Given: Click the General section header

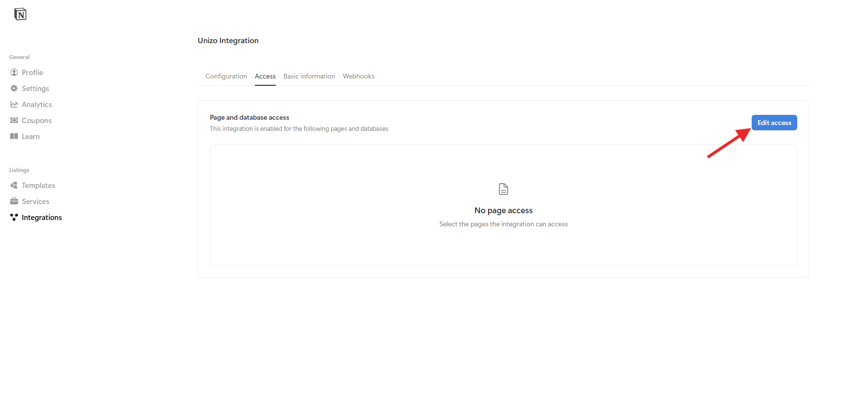Looking at the screenshot, I should pos(19,57).
